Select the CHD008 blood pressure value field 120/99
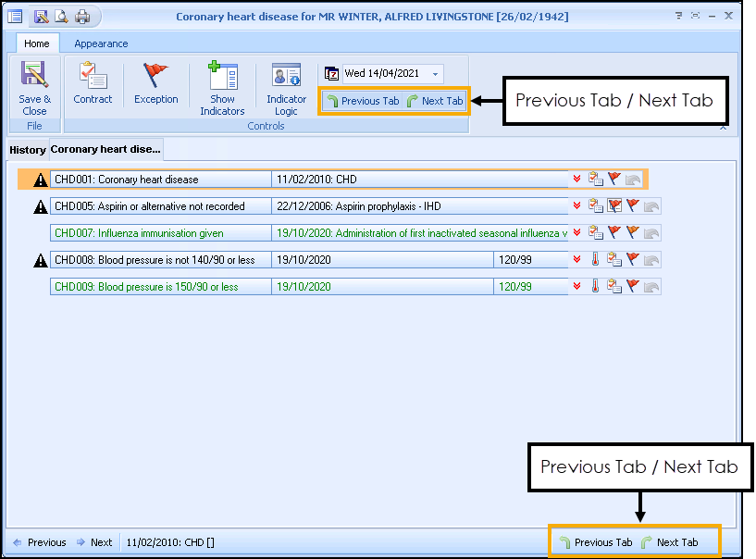756x559 pixels. click(530, 260)
